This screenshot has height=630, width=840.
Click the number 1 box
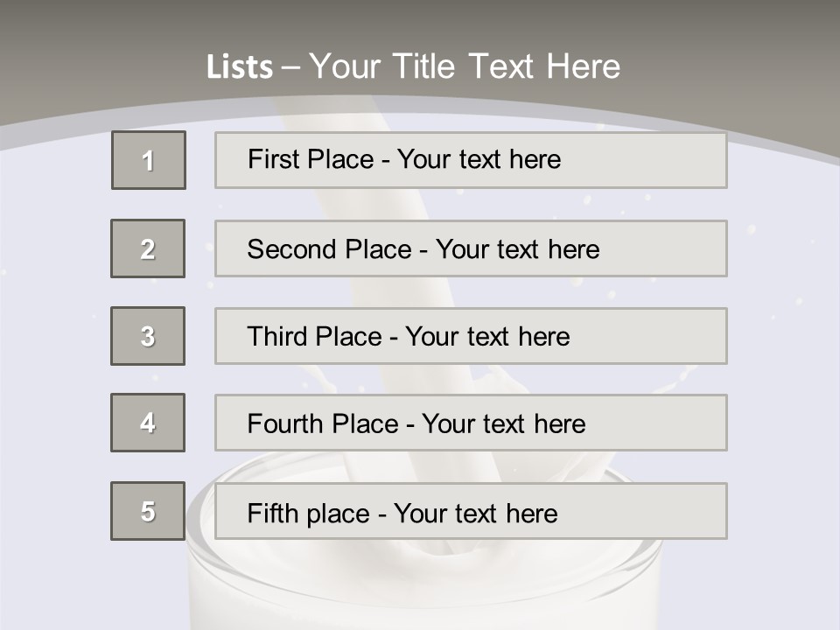pos(149,160)
